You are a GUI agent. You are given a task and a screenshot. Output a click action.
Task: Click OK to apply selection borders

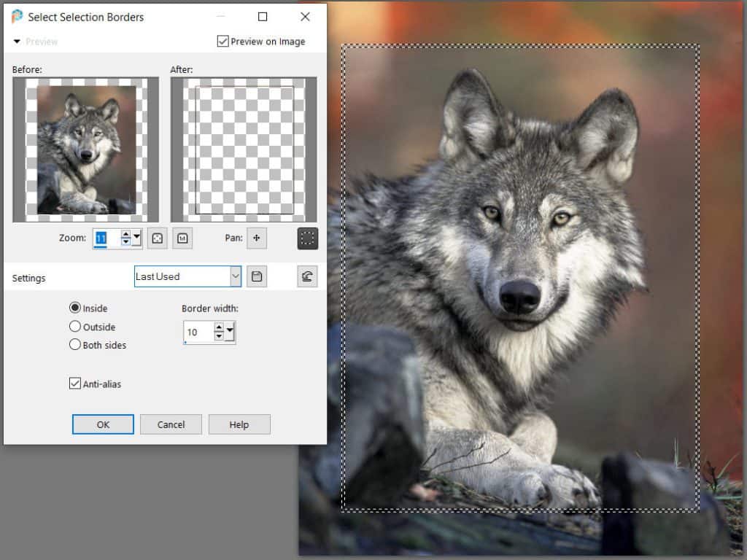coord(102,424)
